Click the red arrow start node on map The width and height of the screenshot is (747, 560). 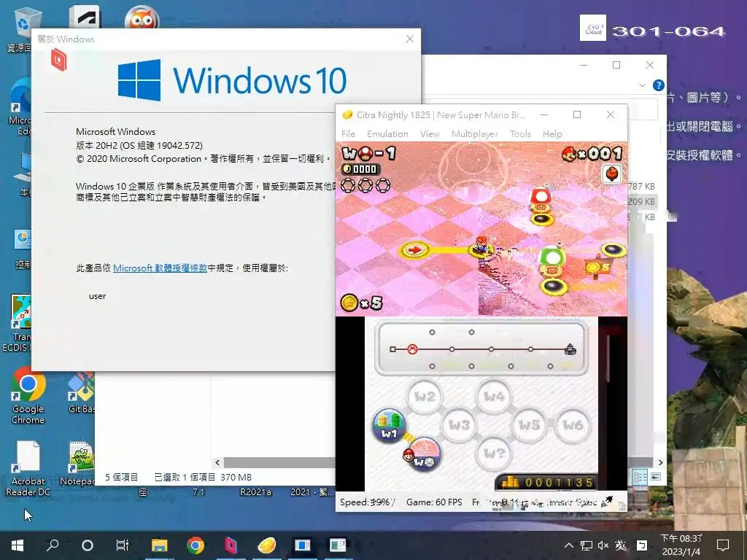pyautogui.click(x=415, y=249)
